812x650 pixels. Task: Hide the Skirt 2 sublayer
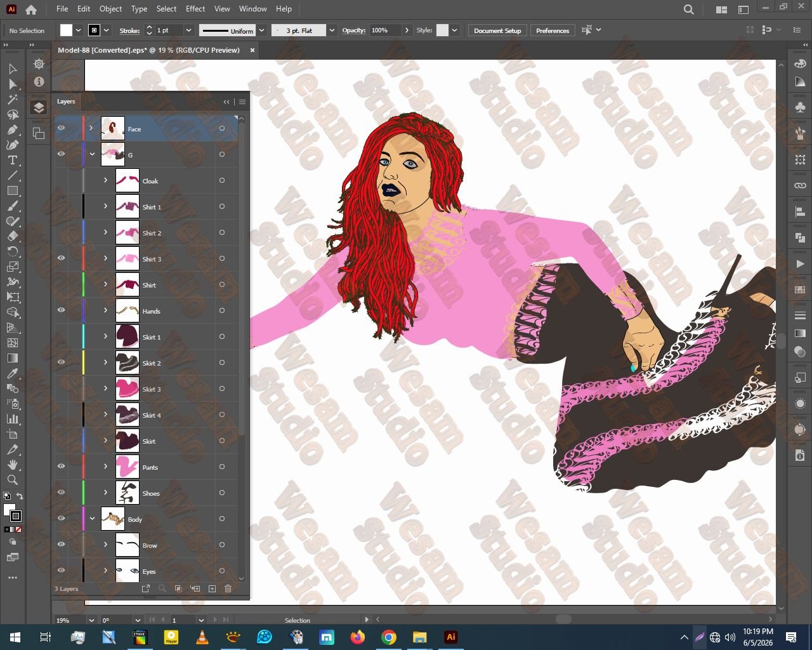(x=62, y=362)
